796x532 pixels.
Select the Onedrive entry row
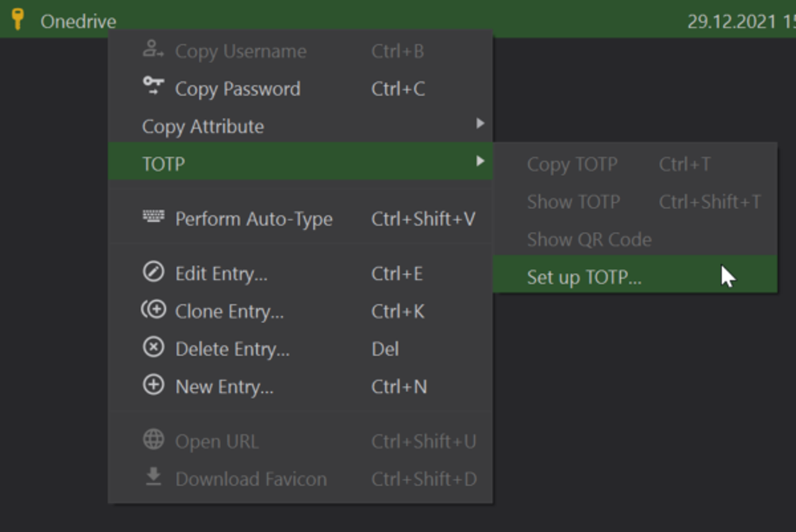(398, 19)
